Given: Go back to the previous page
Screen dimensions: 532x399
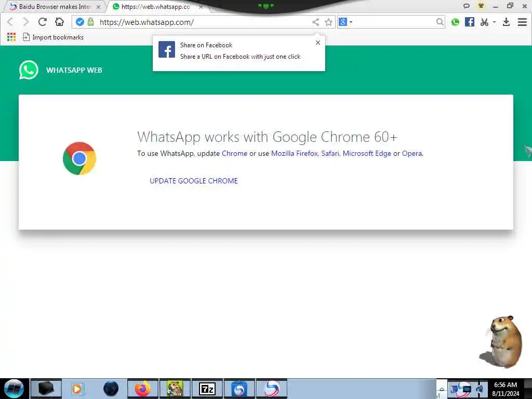Looking at the screenshot, I should [10, 22].
